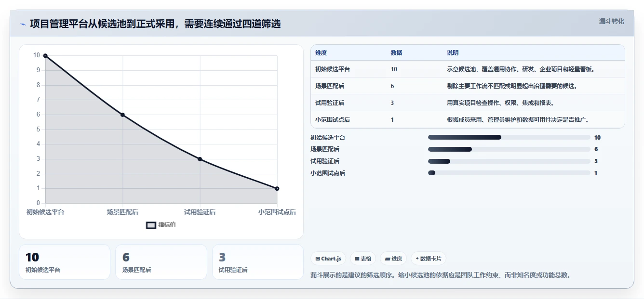Click the 场景匹配后 progress bar
The image size is (644, 299).
coord(509,149)
